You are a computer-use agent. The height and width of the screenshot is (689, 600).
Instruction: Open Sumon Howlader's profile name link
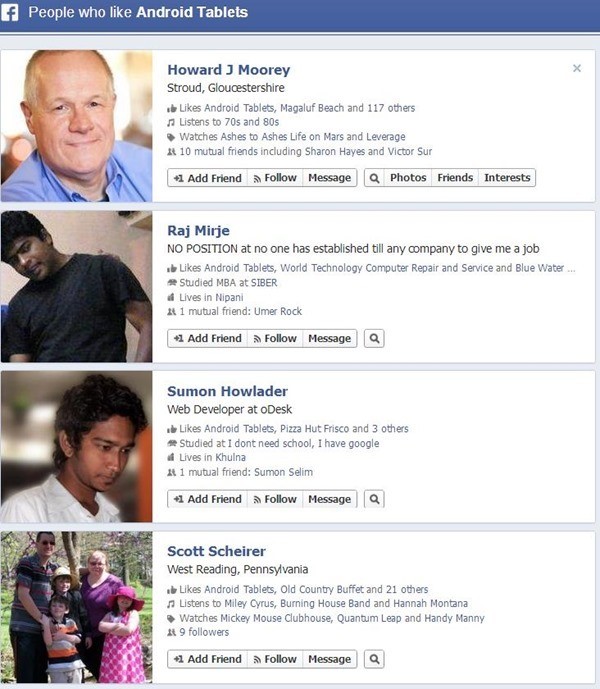tap(227, 391)
